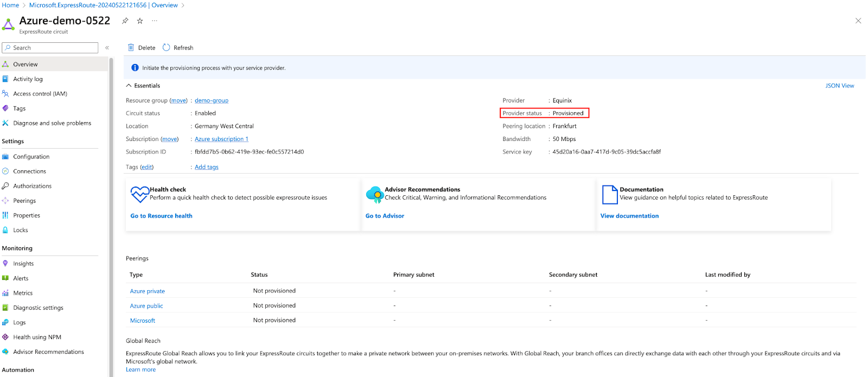Click the 50 Mbps bandwidth value
The width and height of the screenshot is (868, 377).
(564, 139)
